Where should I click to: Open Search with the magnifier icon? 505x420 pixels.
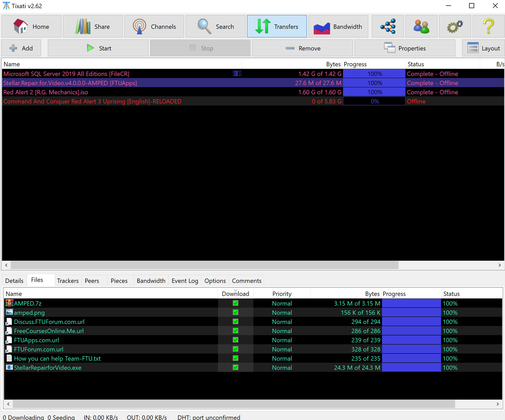pos(215,26)
